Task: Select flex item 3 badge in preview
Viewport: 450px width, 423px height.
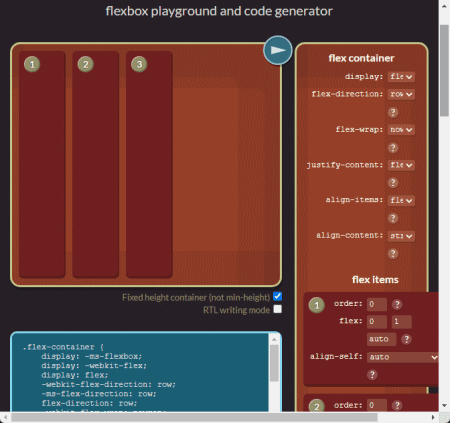Action: click(139, 64)
